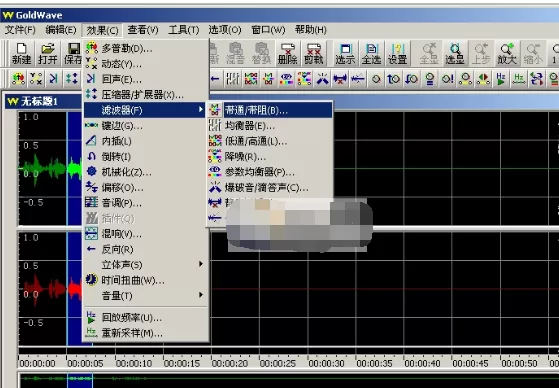Click the 删除 (Delete) toolbar button
This screenshot has height=388, width=559.
point(287,53)
